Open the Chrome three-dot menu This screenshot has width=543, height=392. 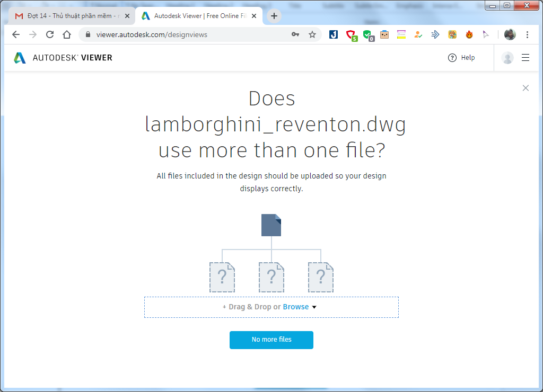click(527, 34)
